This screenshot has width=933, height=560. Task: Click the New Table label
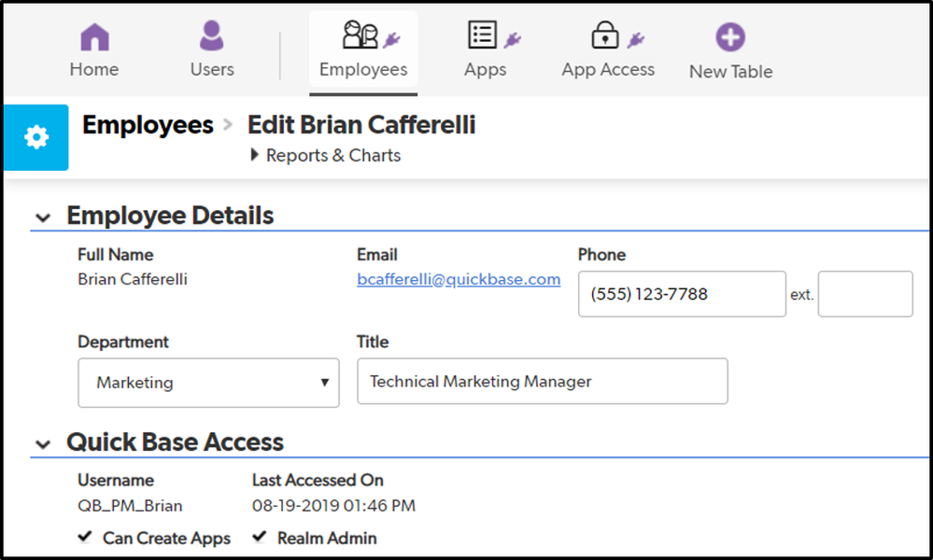click(731, 71)
